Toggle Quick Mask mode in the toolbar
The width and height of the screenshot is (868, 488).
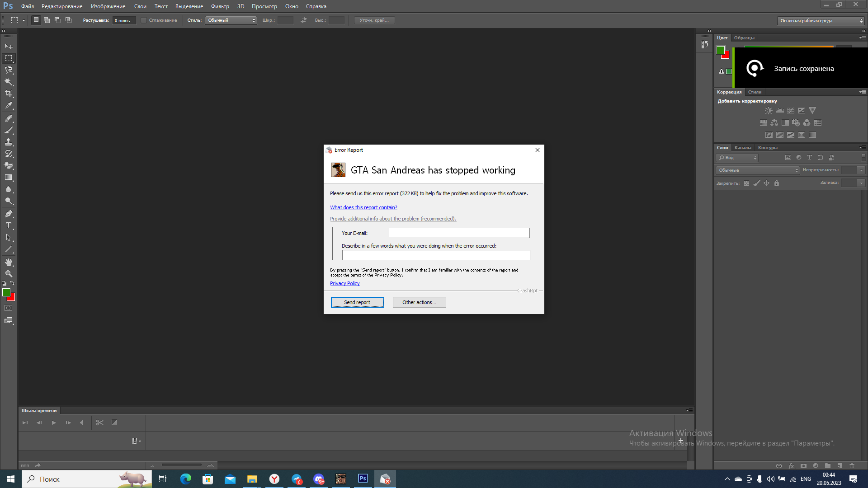click(x=9, y=308)
